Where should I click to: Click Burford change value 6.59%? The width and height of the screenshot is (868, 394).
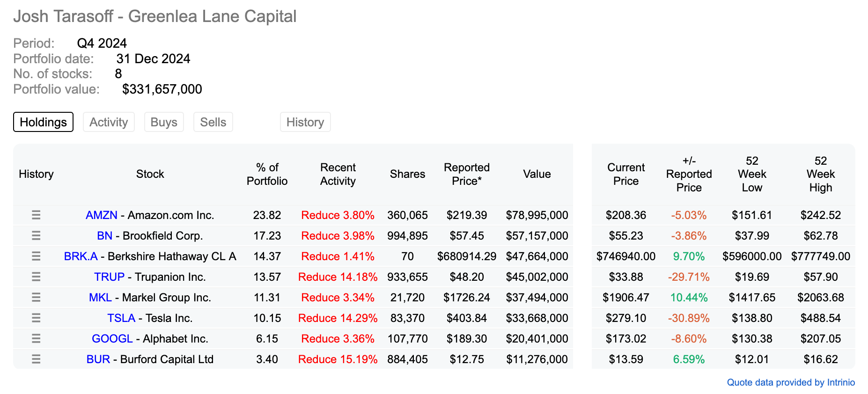point(689,359)
